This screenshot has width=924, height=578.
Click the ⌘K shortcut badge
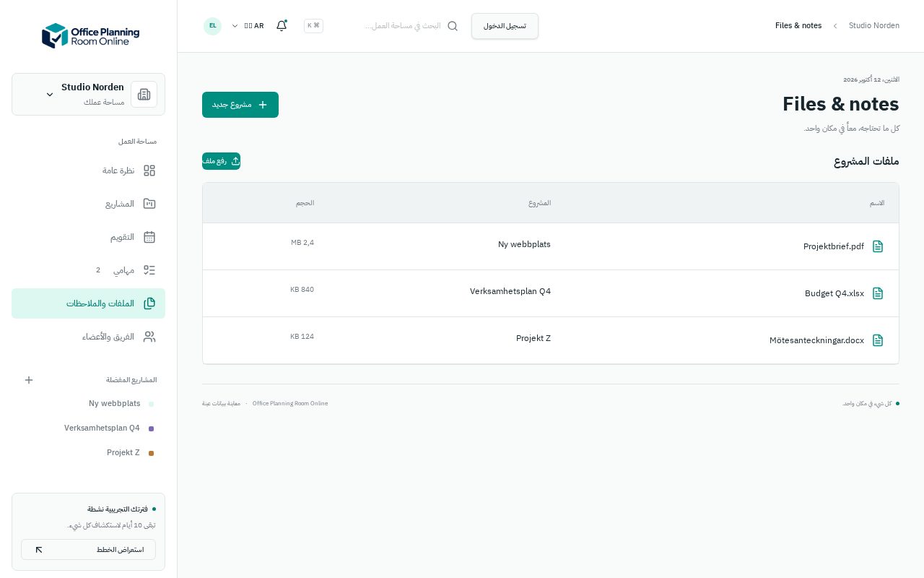[x=313, y=26]
